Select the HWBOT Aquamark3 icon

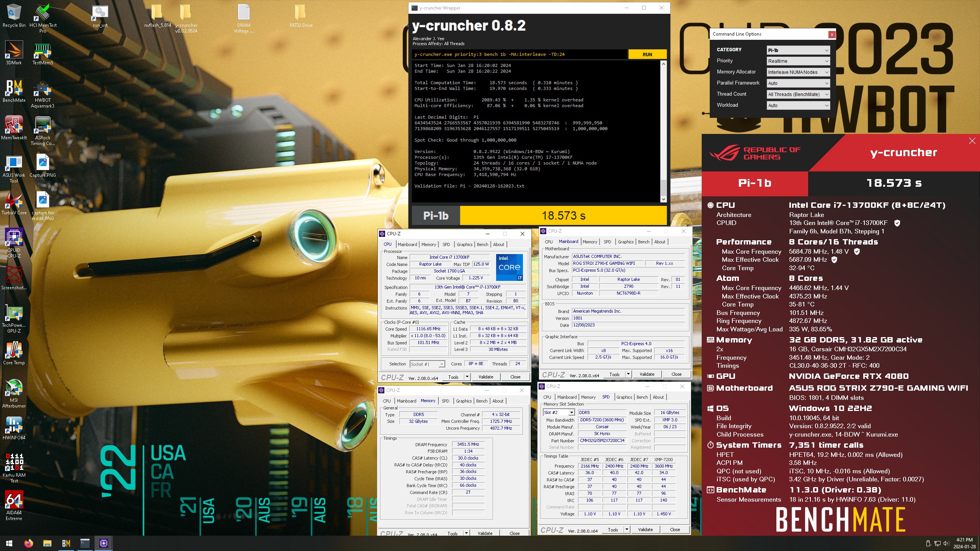pyautogui.click(x=43, y=94)
